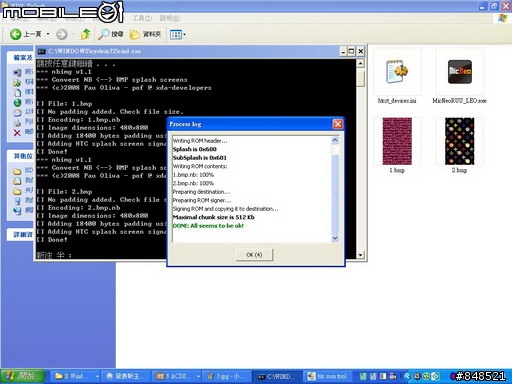Open the Help (說明) menu in Explorer
The height and width of the screenshot is (384, 512).
coord(170,18)
